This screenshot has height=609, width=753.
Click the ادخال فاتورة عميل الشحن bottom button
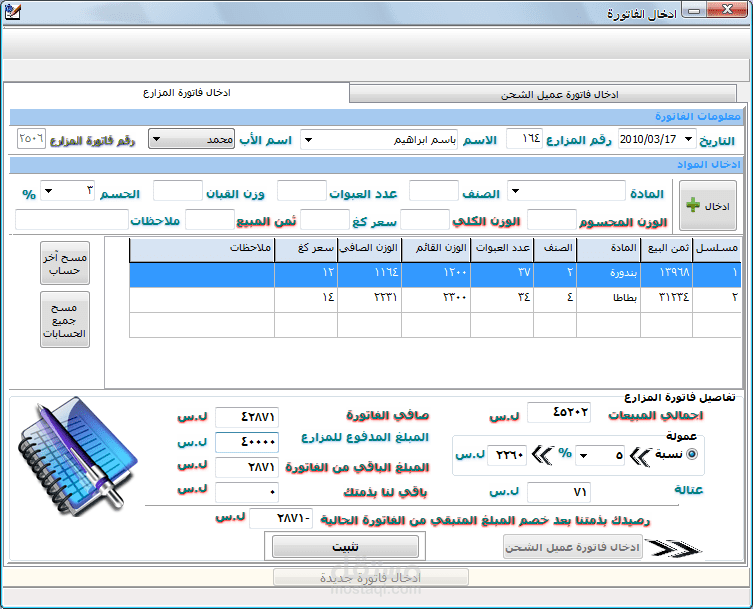click(x=573, y=547)
